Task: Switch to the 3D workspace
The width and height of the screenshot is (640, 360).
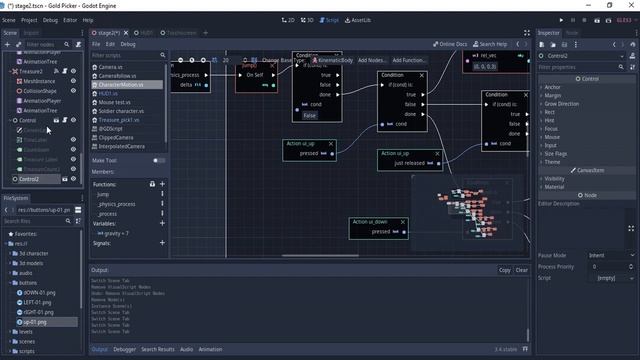Action: (x=307, y=20)
